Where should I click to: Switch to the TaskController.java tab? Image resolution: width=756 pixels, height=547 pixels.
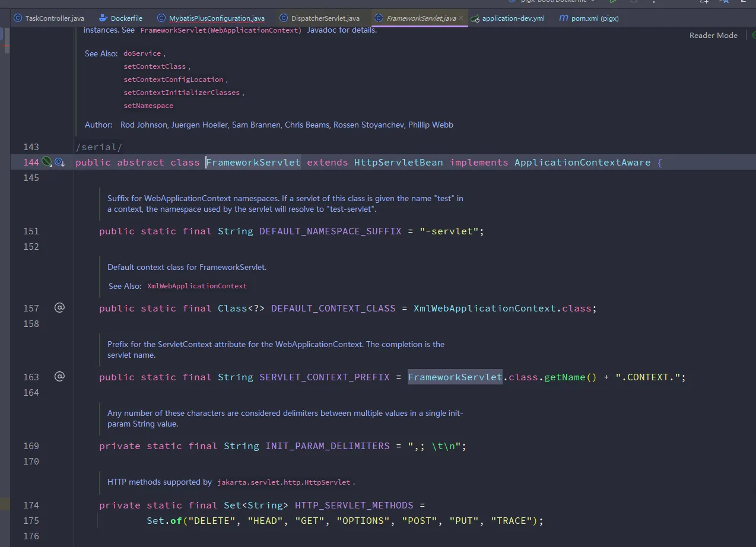tap(54, 18)
